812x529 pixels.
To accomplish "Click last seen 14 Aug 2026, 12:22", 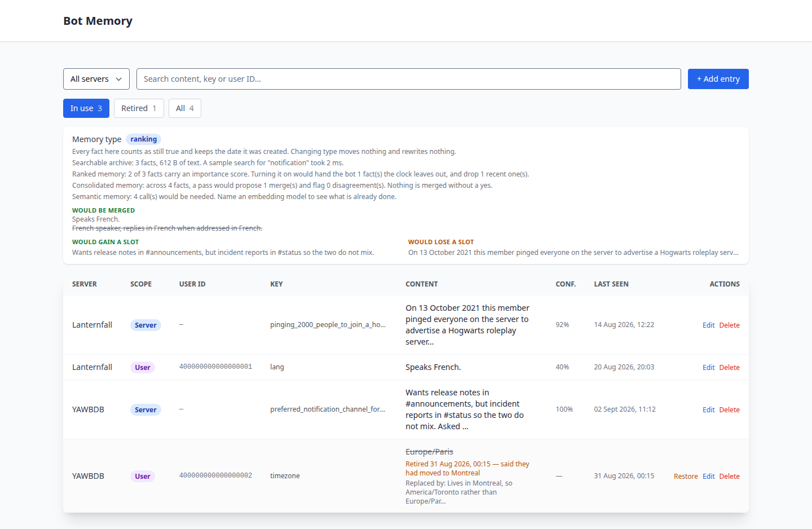I will tap(624, 325).
